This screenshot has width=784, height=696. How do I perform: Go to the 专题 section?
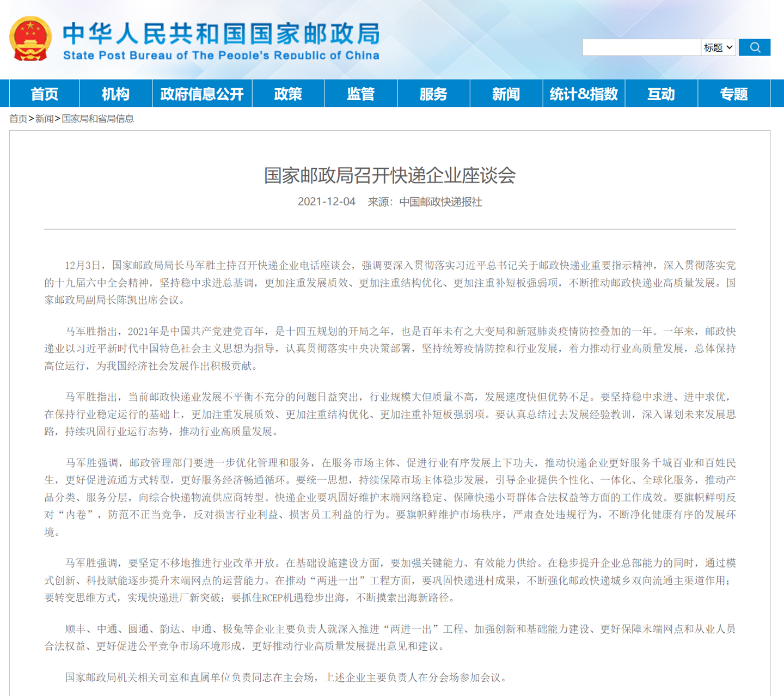[x=733, y=93]
